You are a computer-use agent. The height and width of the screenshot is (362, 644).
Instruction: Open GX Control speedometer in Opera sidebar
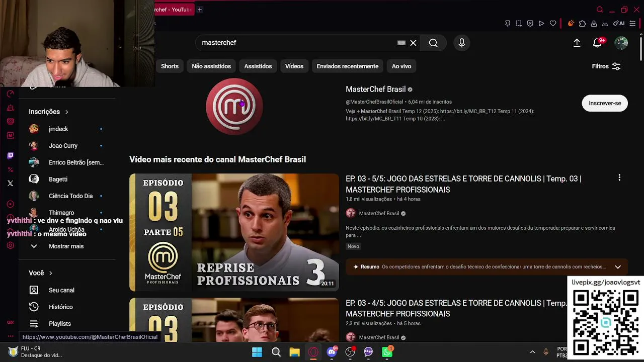10,94
